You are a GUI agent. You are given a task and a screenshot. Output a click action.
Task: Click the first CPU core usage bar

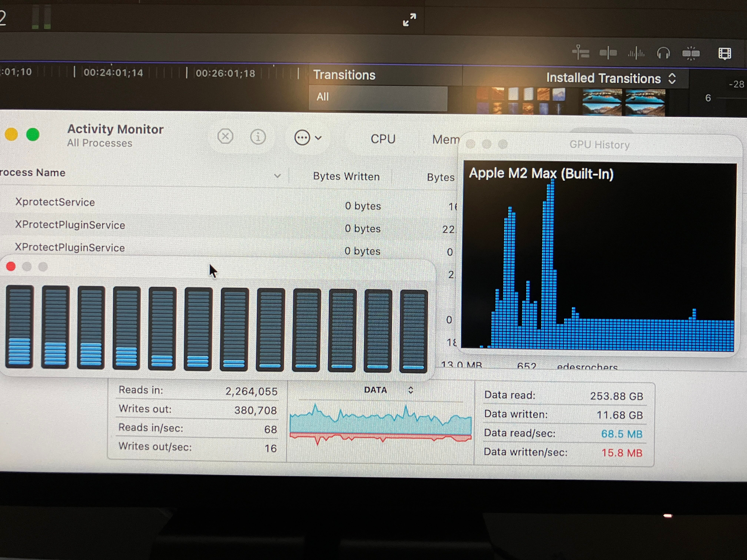pos(20,326)
